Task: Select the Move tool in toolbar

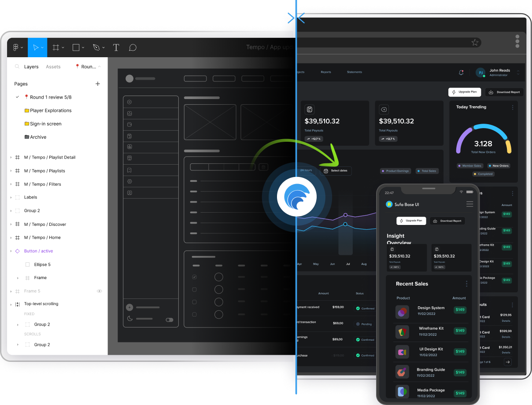Action: click(x=36, y=48)
